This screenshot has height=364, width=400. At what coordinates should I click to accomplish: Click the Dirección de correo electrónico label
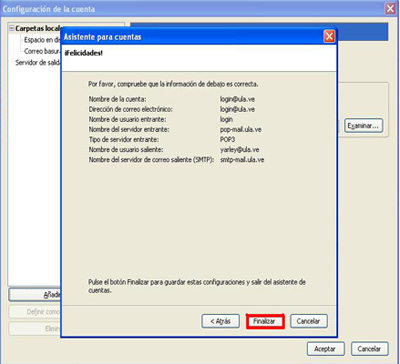click(131, 109)
